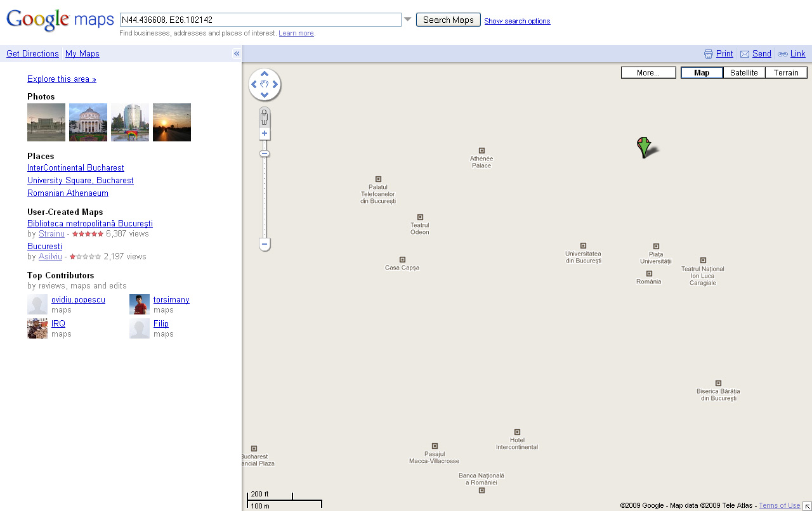Click the Biserica Bărăția landmark icon
Image resolution: width=812 pixels, height=511 pixels.
(x=718, y=383)
